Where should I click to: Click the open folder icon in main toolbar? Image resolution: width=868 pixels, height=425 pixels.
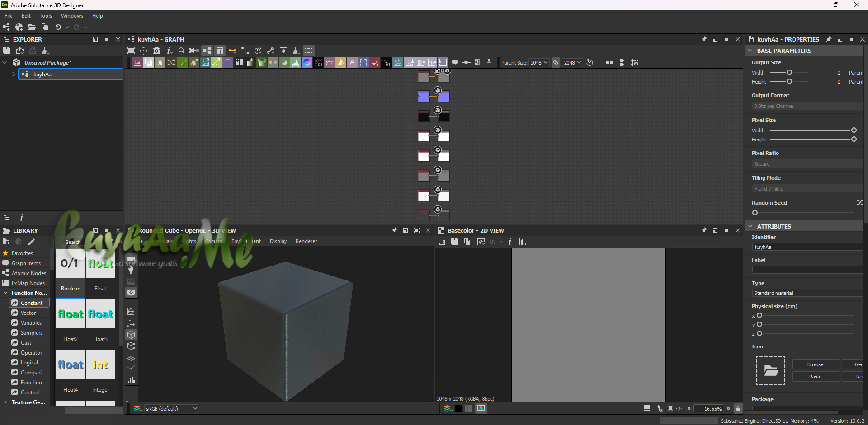(32, 27)
